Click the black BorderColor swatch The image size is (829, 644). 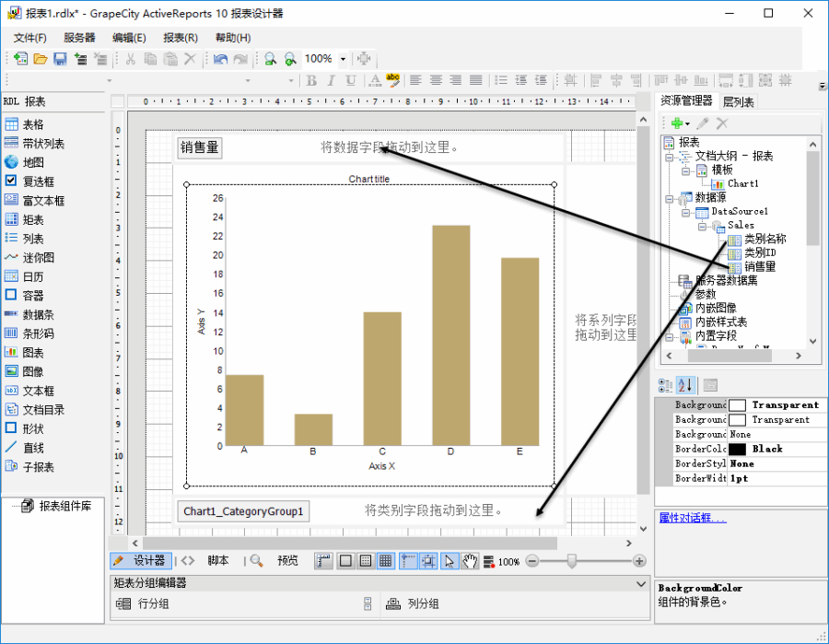737,449
